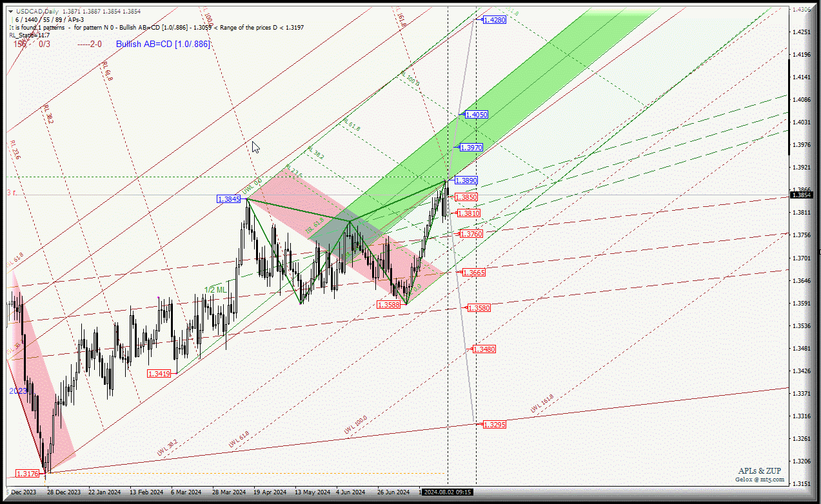This screenshot has width=821, height=504.
Task: Select the 1.4280 blue price target label
Action: [495, 20]
